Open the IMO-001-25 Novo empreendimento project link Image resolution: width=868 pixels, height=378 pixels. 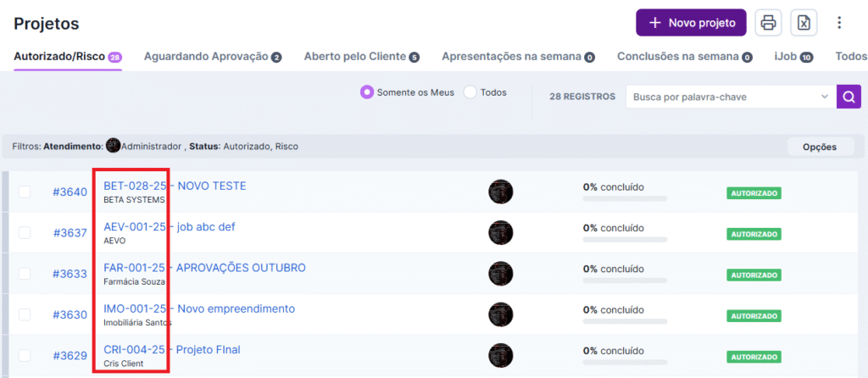tap(199, 309)
